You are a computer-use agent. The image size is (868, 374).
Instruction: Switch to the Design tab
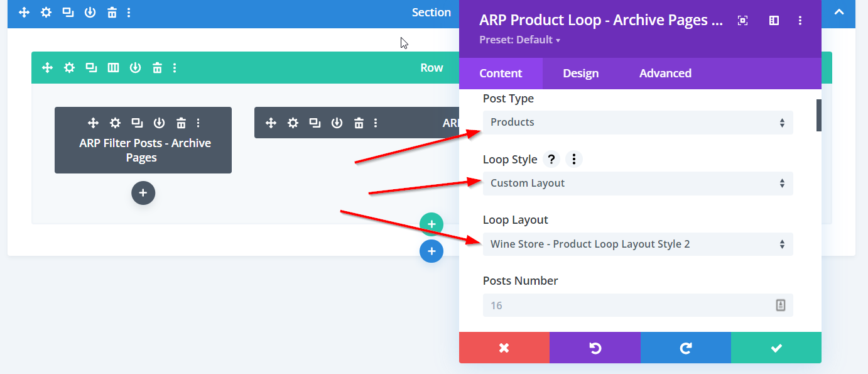point(580,74)
